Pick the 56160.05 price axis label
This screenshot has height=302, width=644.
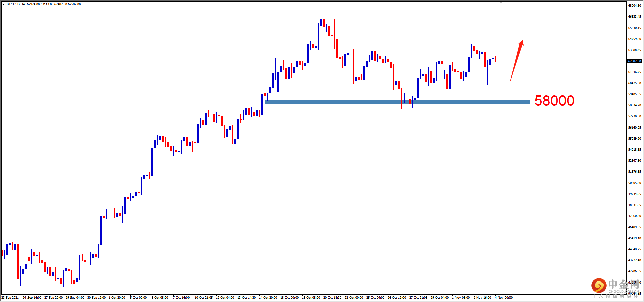pyautogui.click(x=635, y=128)
